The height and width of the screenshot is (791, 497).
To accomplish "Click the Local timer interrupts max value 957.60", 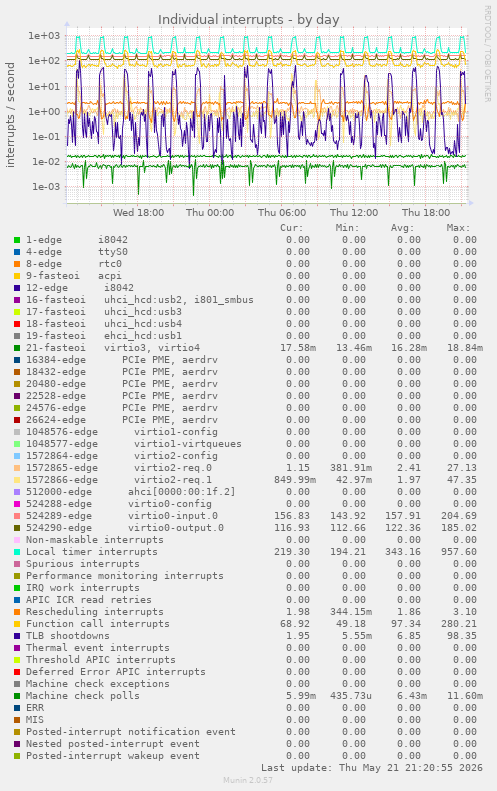I will pyautogui.click(x=464, y=552).
